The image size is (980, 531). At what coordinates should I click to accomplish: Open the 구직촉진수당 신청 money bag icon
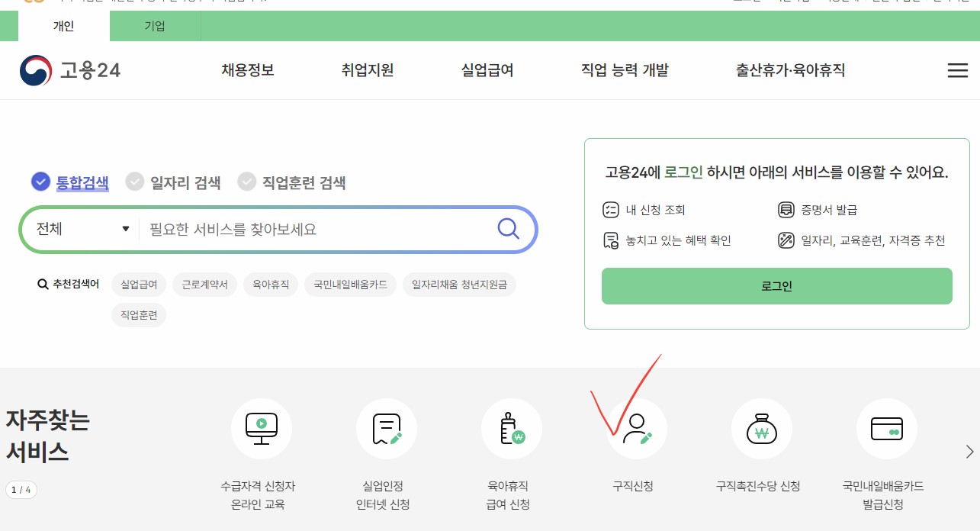point(761,428)
